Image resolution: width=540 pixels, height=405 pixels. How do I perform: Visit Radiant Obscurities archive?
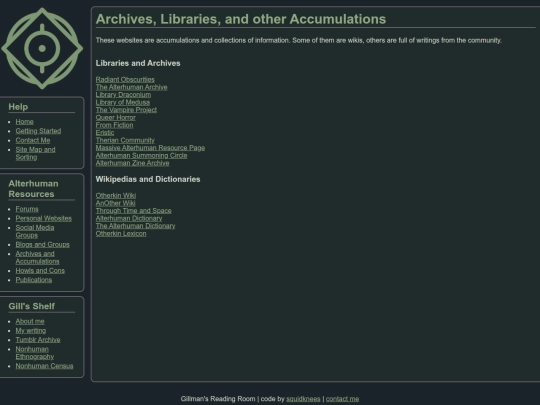[x=125, y=80]
